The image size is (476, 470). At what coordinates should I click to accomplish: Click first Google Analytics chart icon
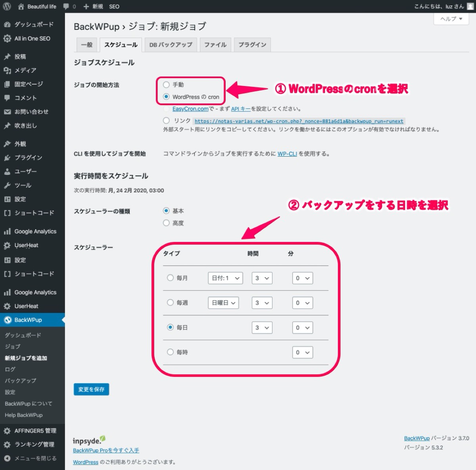(x=7, y=232)
